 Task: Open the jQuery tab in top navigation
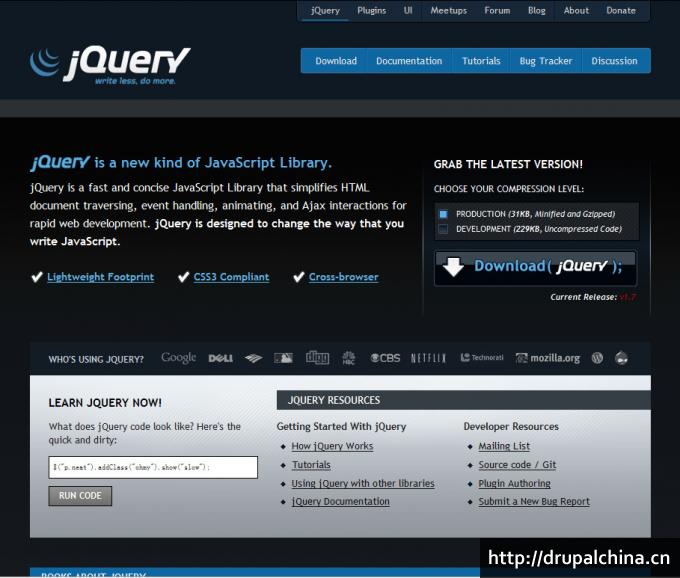coord(325,10)
